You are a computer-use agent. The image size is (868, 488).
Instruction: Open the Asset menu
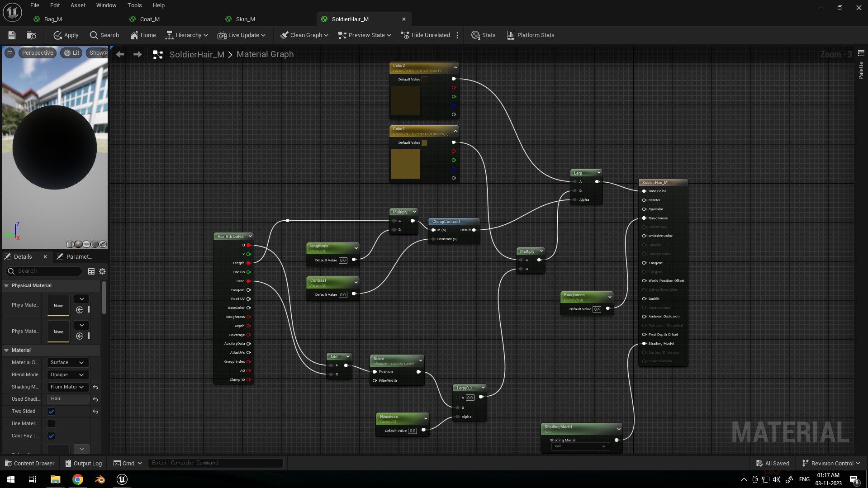tap(78, 5)
